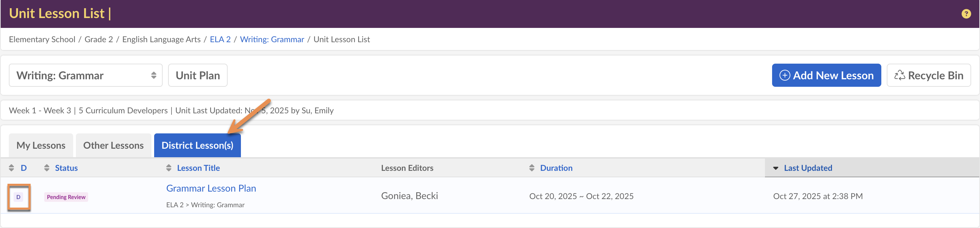Image resolution: width=980 pixels, height=228 pixels.
Task: Go to ELA 2 in the breadcrumb
Action: [x=220, y=39]
